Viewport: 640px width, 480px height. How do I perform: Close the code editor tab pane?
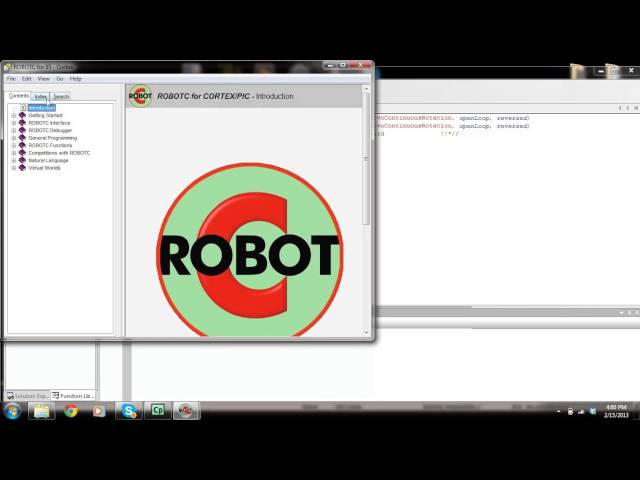point(636,108)
